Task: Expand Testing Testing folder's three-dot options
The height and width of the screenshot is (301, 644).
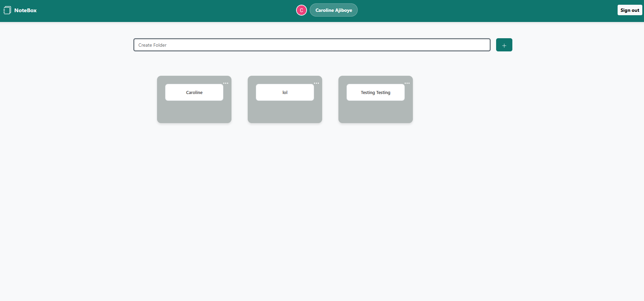Action: [407, 83]
